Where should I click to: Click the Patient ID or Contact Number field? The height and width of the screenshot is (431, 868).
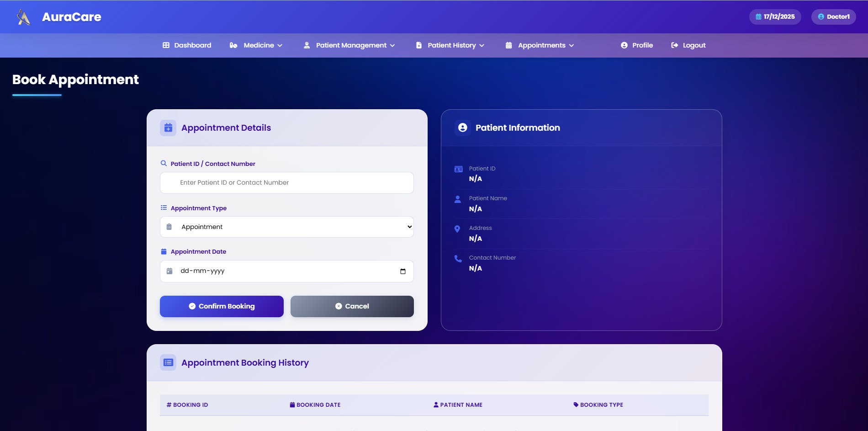287,183
